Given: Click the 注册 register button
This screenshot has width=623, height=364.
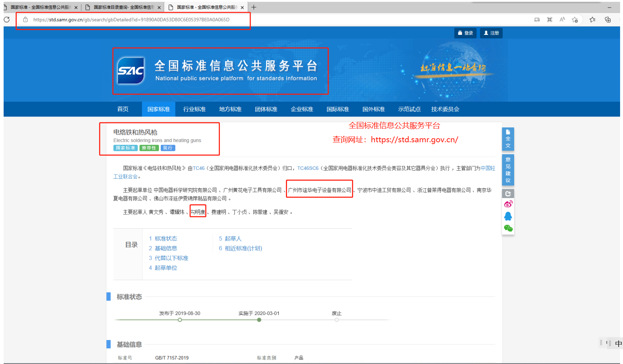Looking at the screenshot, I should [491, 33].
